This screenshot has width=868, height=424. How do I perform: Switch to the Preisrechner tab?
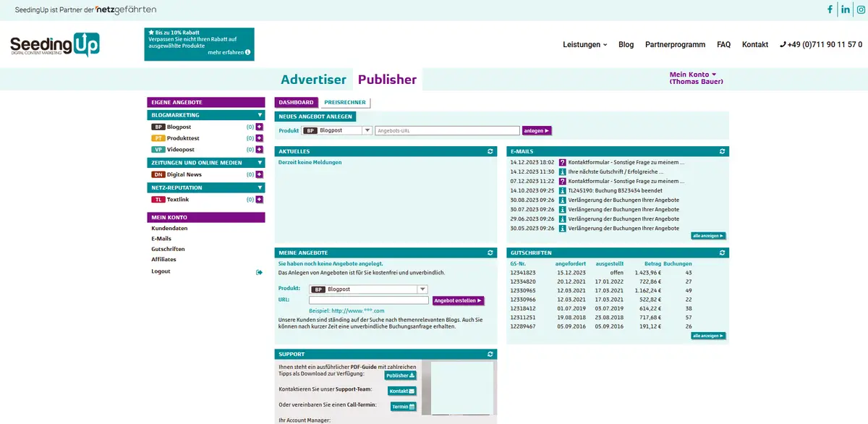(344, 103)
